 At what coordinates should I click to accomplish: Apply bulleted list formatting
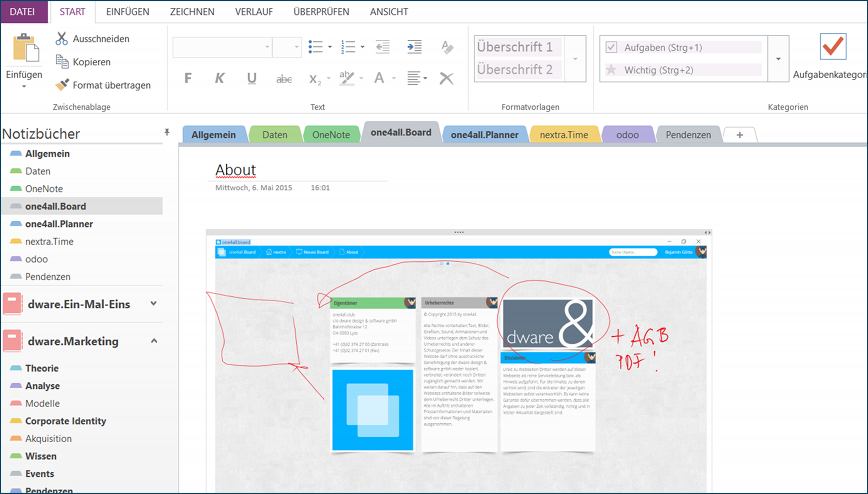315,47
